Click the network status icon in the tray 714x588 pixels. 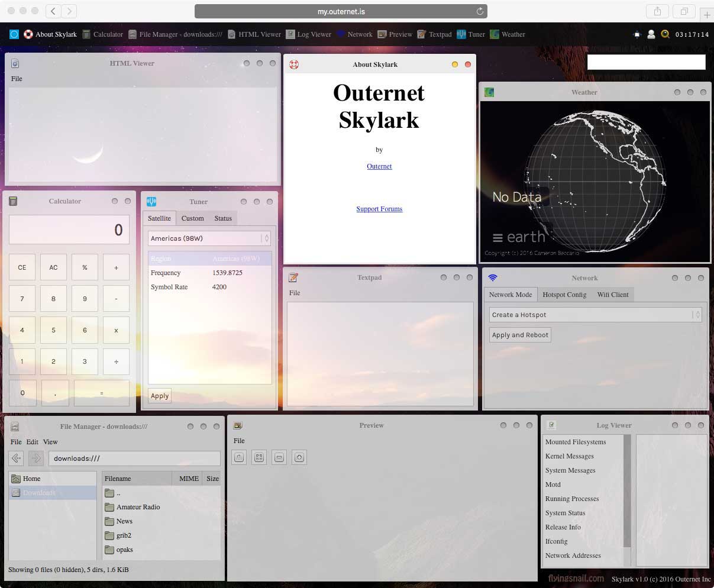tap(637, 34)
